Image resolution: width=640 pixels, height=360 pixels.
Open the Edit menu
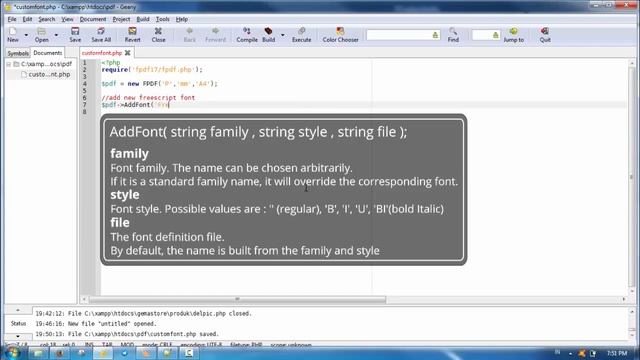click(x=27, y=19)
